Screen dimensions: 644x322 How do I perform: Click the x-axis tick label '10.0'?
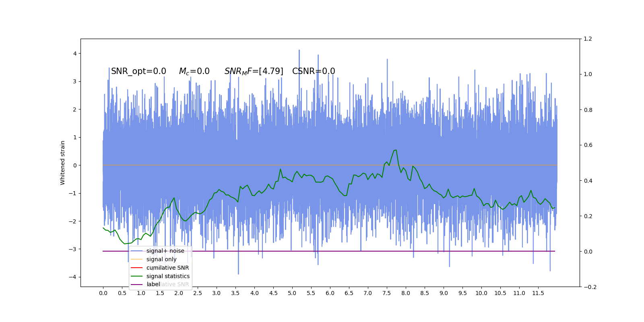click(x=481, y=293)
